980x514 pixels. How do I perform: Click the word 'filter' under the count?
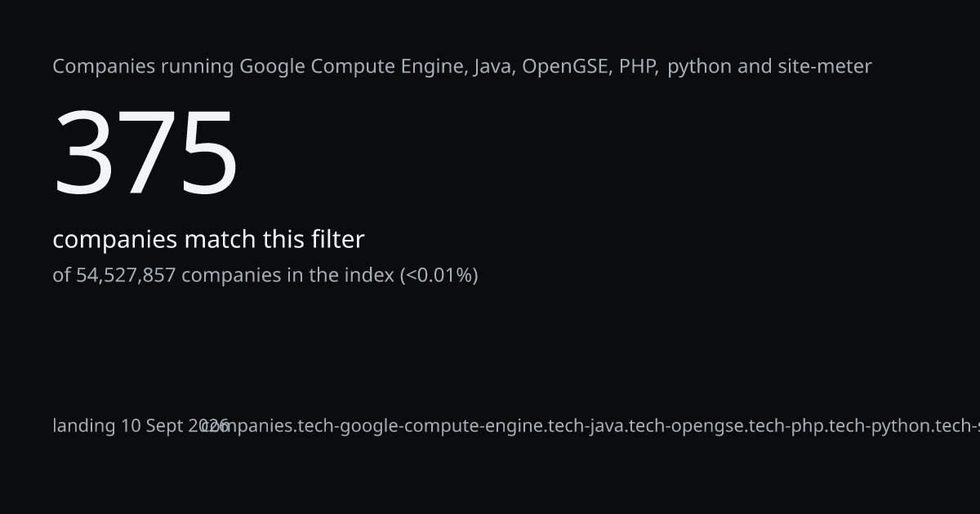pos(337,240)
